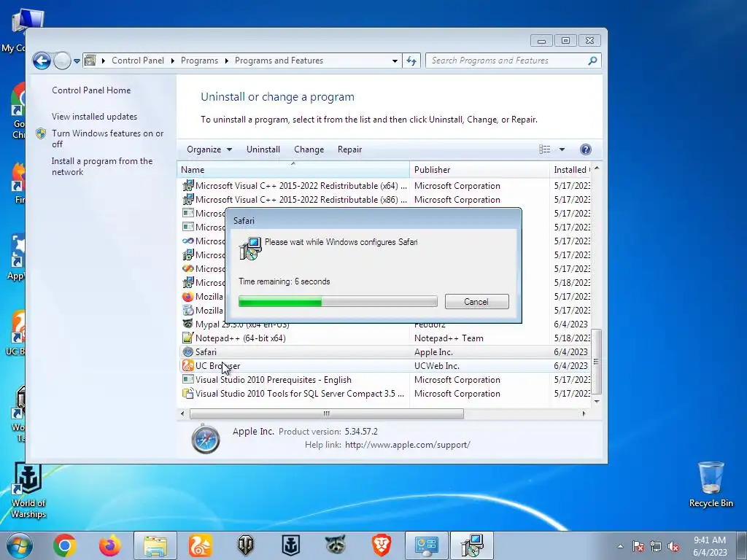Click the installer icon in Safari dialog
The width and height of the screenshot is (747, 560).
[250, 249]
